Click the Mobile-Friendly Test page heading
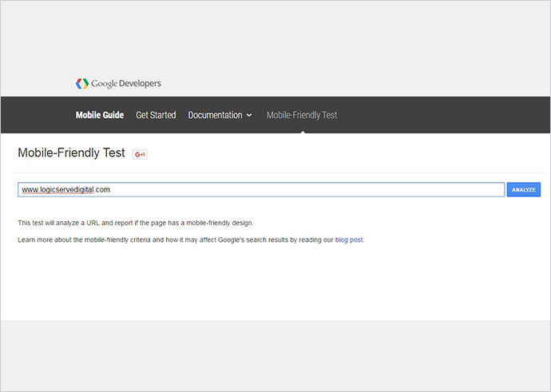This screenshot has height=392, width=551. (x=71, y=153)
